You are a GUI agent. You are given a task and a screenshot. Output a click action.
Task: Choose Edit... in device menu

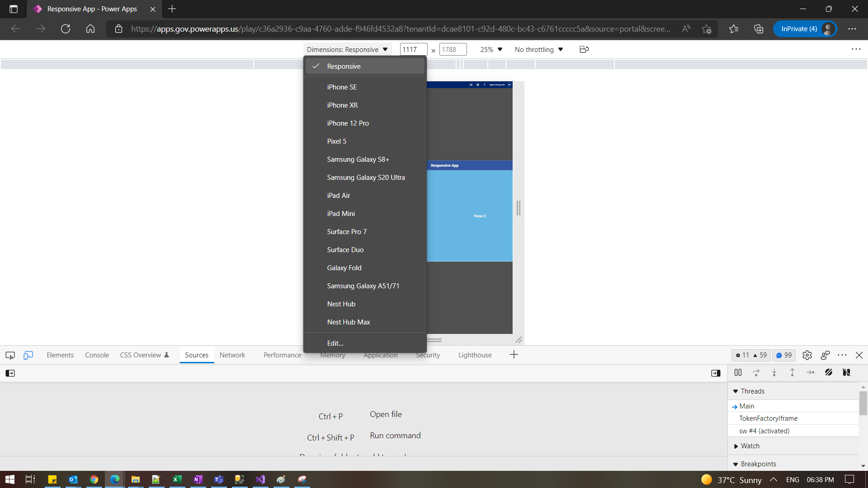point(335,343)
